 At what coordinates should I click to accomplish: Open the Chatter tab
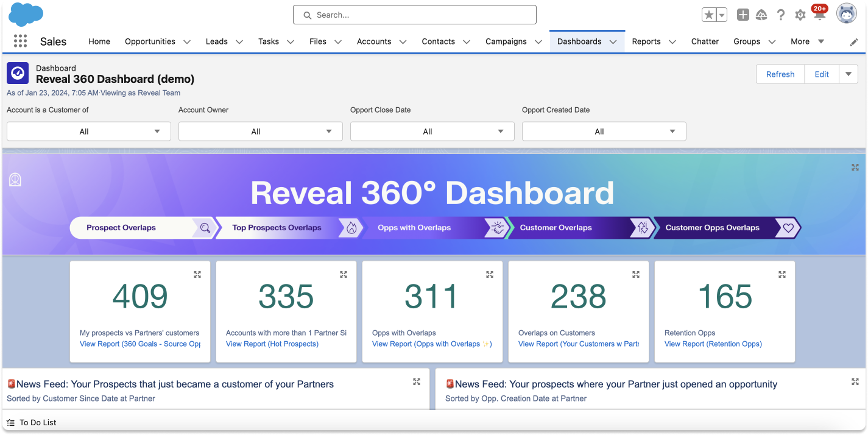point(705,41)
